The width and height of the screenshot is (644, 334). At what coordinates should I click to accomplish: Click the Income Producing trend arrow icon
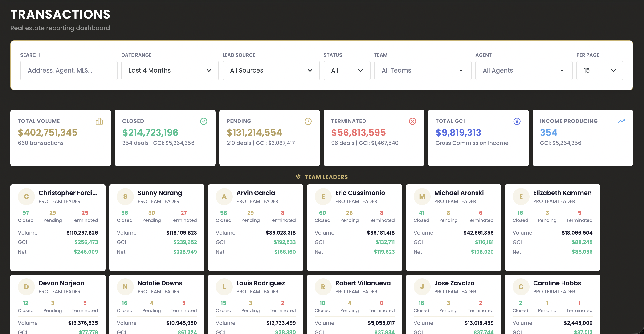[x=621, y=121]
